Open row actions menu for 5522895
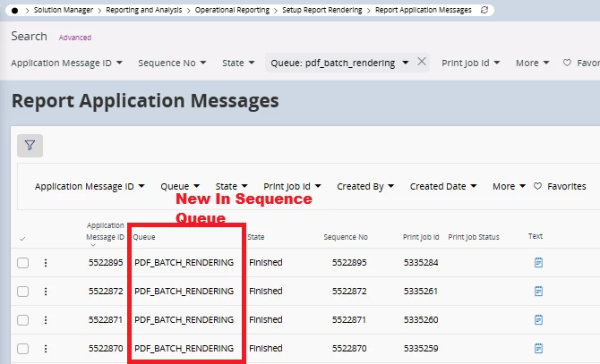The image size is (600, 364). pos(46,263)
